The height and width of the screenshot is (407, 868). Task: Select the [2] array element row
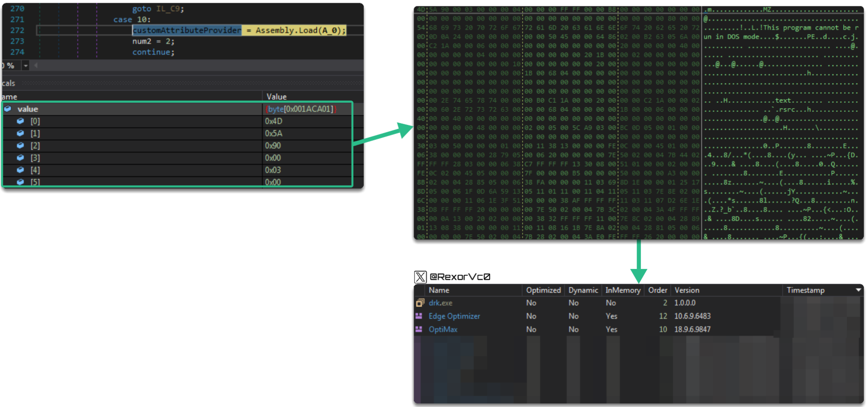[177, 146]
